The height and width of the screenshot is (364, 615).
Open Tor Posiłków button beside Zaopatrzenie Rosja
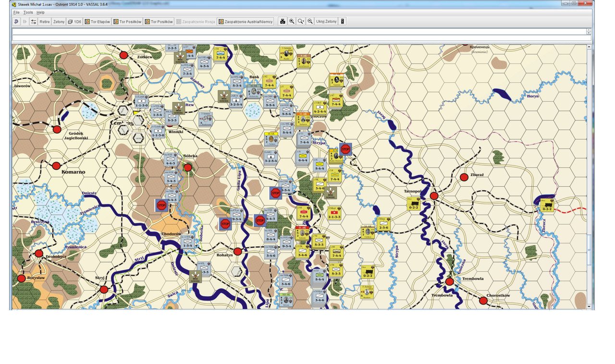[x=159, y=22]
